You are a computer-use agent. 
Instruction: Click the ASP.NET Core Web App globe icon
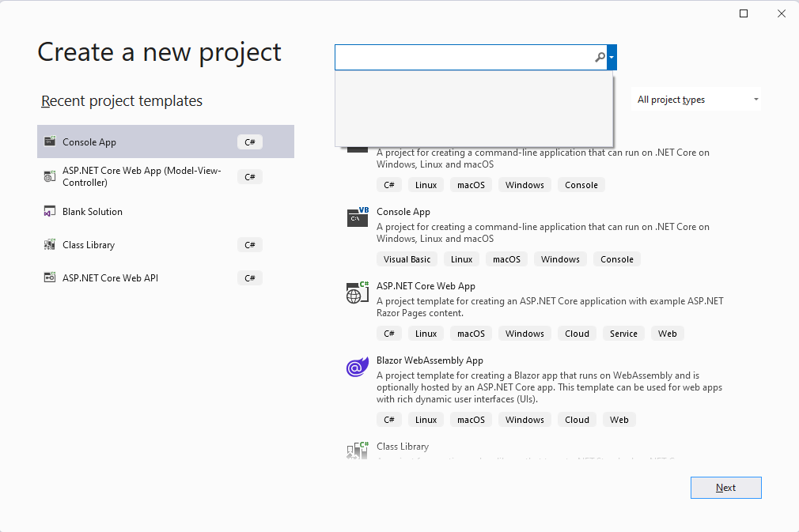tap(358, 292)
